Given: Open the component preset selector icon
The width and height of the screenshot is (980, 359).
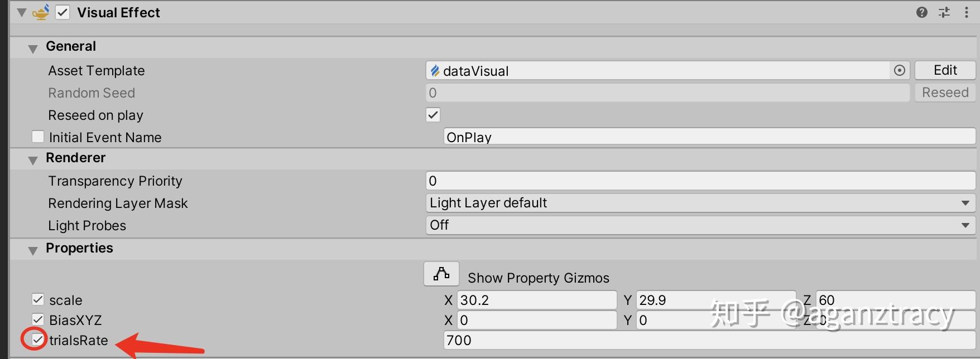Looking at the screenshot, I should [944, 12].
